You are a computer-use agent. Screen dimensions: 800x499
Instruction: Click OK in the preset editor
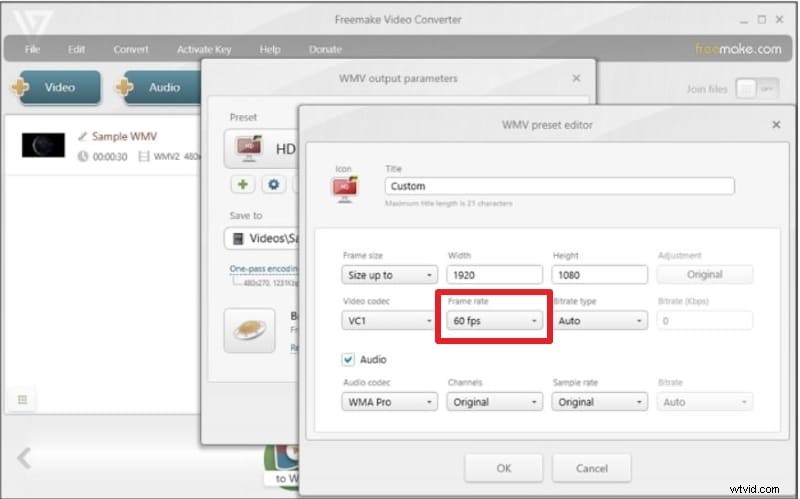coord(504,468)
